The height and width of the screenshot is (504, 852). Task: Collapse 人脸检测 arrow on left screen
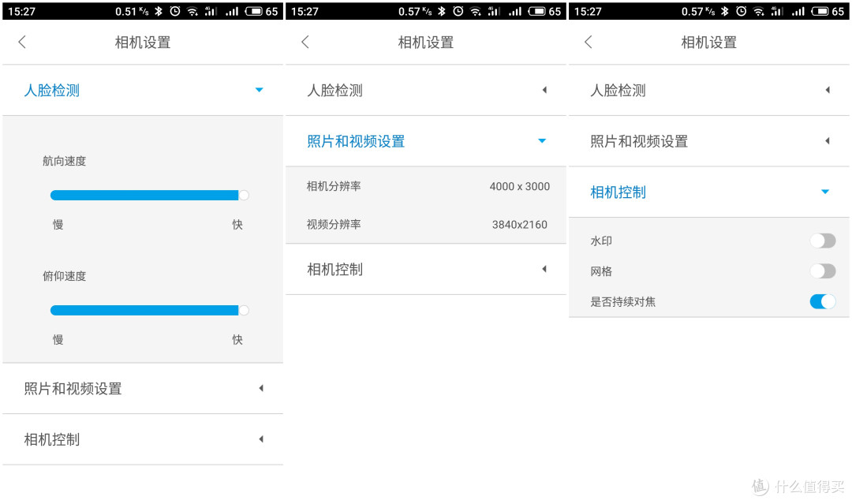coord(260,90)
